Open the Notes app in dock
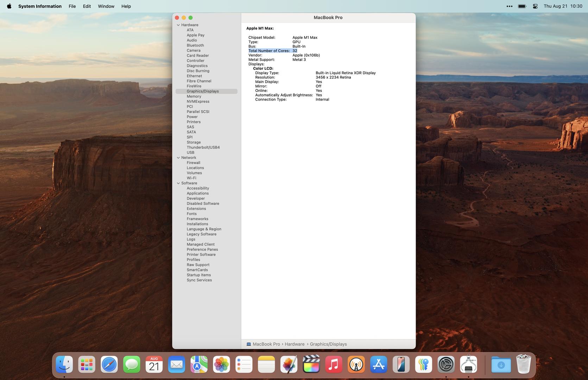The image size is (588, 380). (x=266, y=365)
